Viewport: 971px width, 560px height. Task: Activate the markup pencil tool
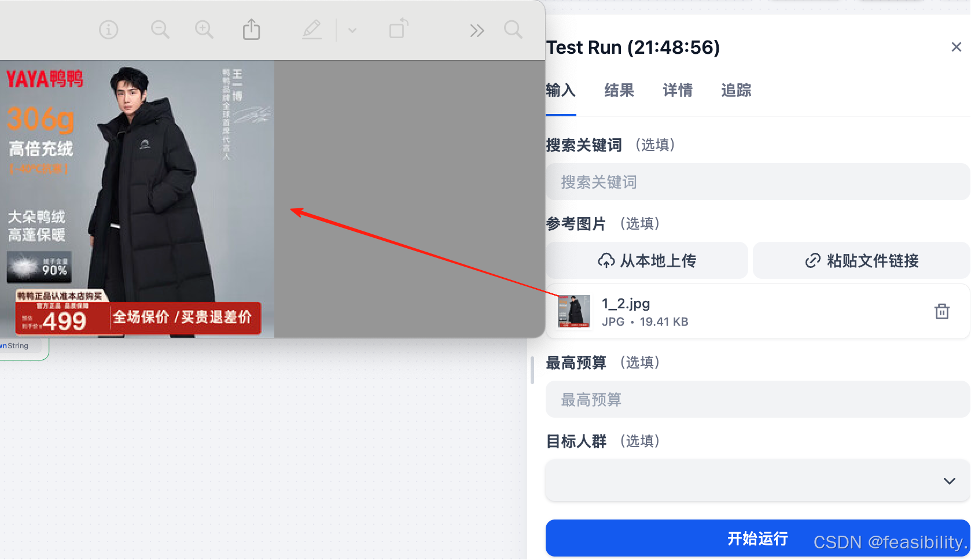point(312,30)
